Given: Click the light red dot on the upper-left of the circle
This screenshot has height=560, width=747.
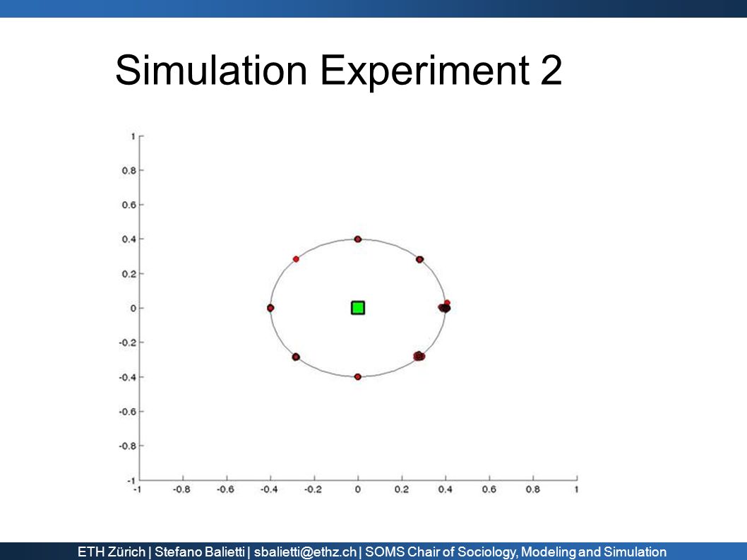Looking at the screenshot, I should (x=296, y=259).
